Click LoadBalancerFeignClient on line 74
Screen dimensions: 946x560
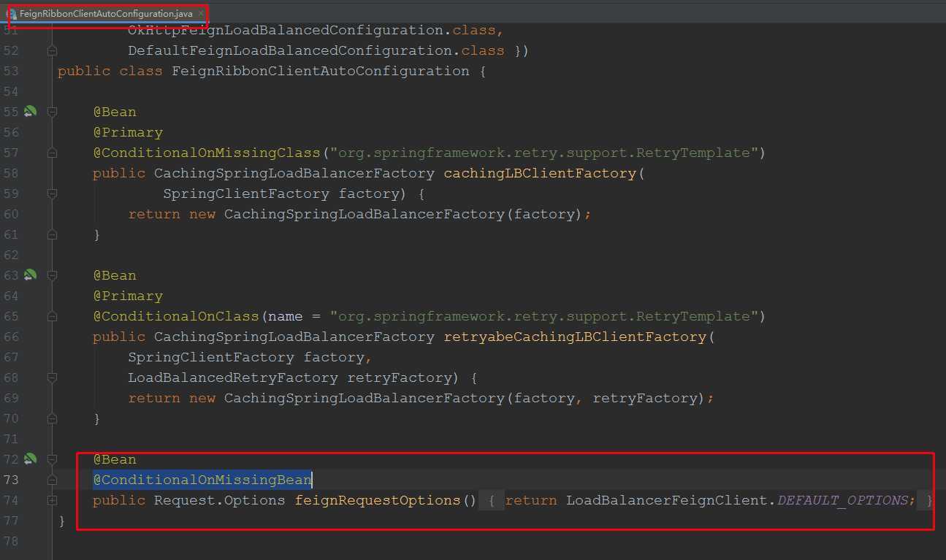click(667, 500)
